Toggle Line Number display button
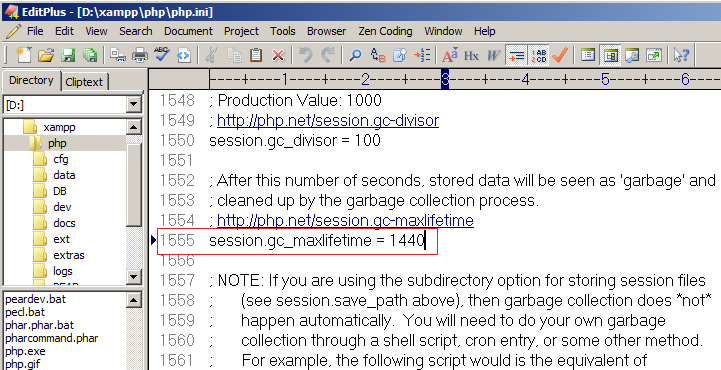This screenshot has width=721, height=370. pos(538,56)
